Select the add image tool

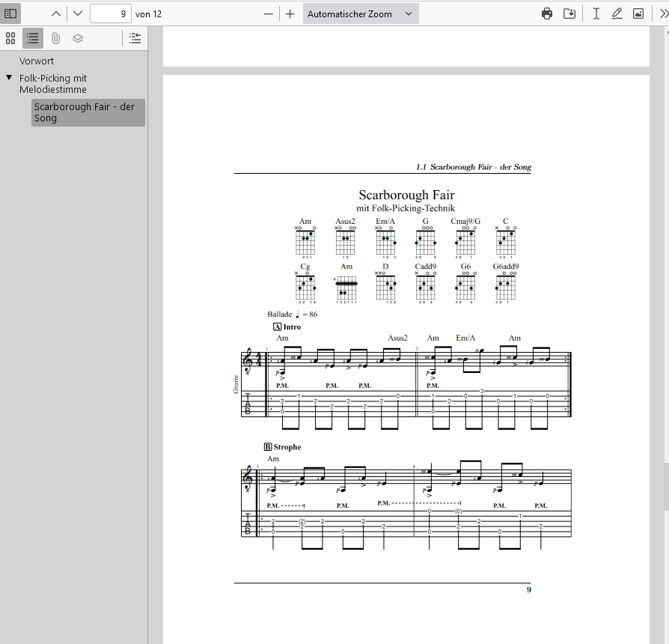tap(638, 13)
